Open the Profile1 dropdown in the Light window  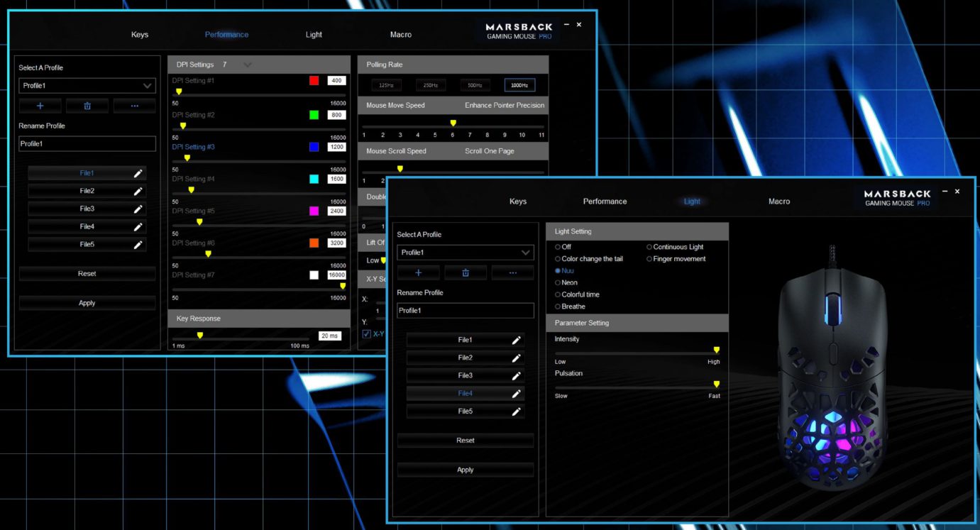pyautogui.click(x=465, y=253)
